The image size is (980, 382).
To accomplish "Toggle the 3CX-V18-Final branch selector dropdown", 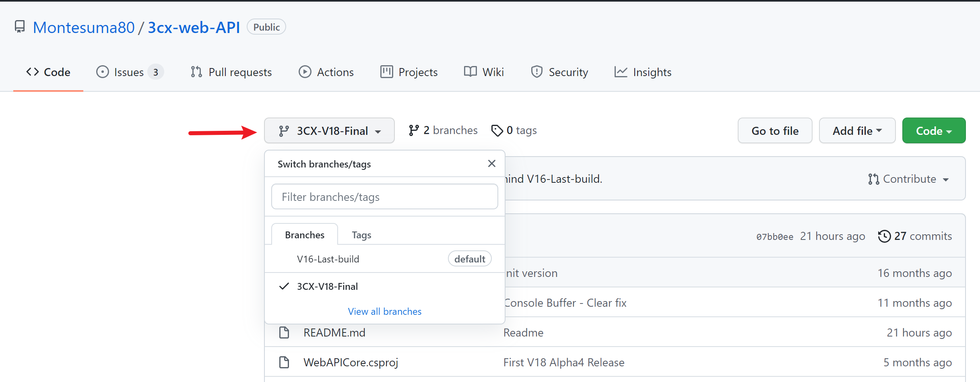I will 329,131.
